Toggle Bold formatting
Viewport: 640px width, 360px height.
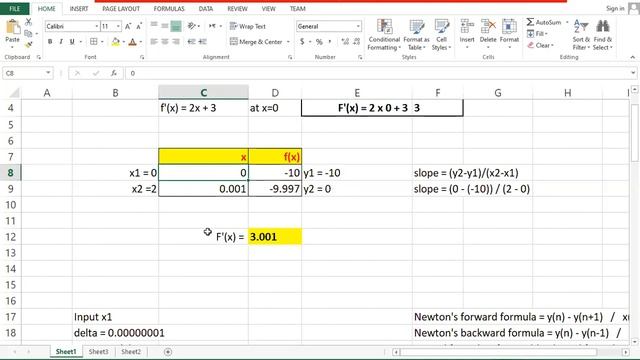50,42
